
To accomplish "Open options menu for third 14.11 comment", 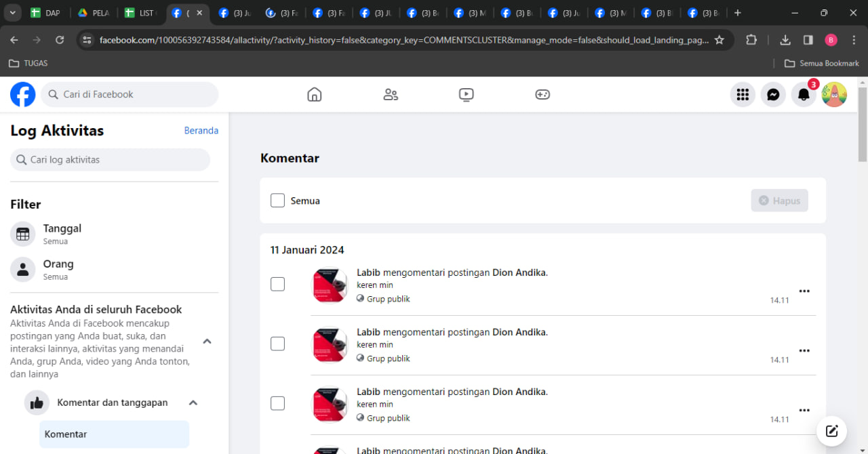I will point(804,411).
